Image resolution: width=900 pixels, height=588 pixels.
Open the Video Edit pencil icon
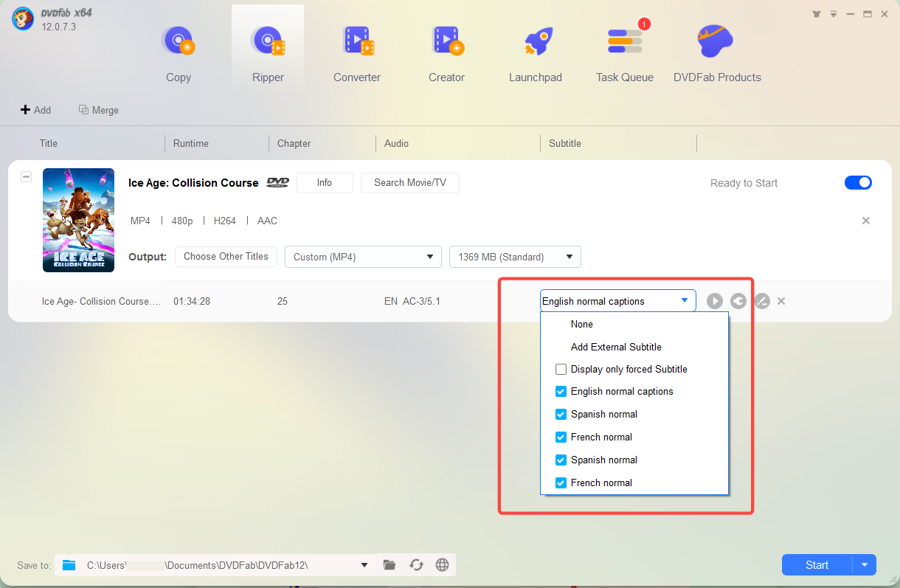pyautogui.click(x=762, y=301)
